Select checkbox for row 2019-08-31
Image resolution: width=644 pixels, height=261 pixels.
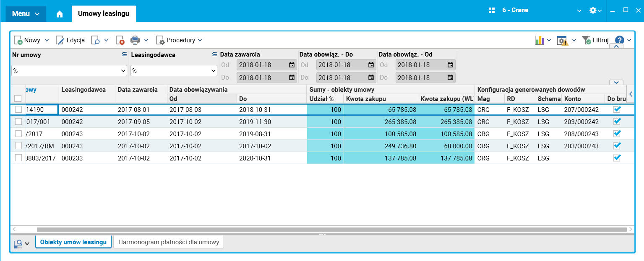tap(18, 134)
